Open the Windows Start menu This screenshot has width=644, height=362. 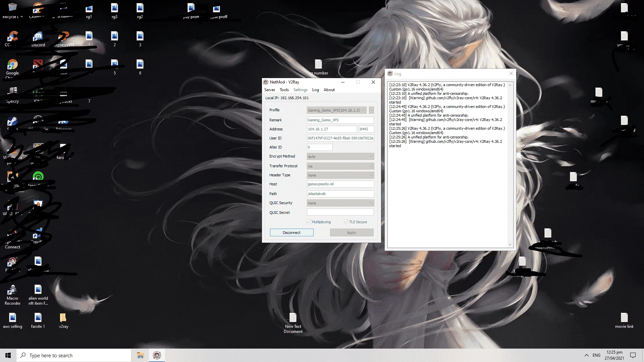click(x=8, y=355)
